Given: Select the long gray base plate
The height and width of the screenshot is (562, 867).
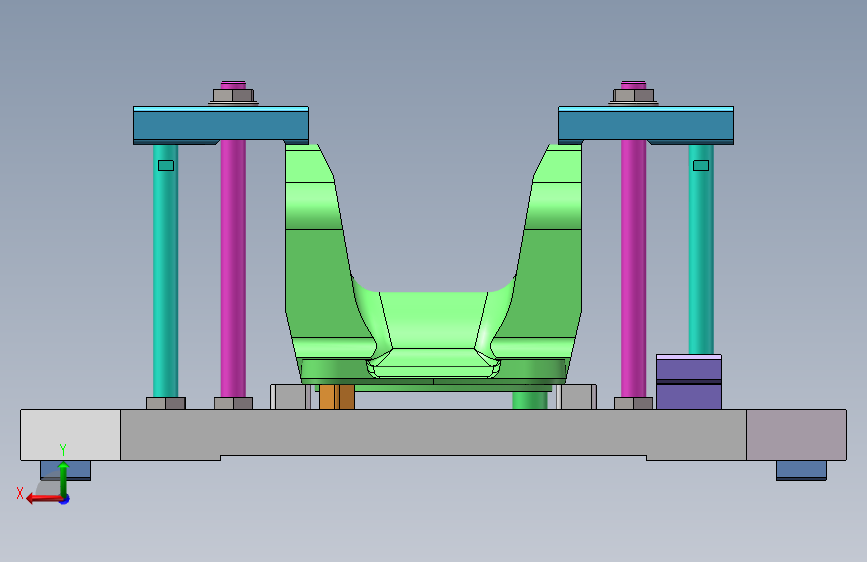Looking at the screenshot, I should coord(434,433).
